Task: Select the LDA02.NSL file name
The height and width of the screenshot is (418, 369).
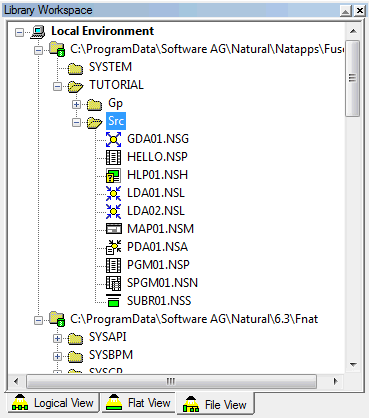Action: [x=156, y=211]
